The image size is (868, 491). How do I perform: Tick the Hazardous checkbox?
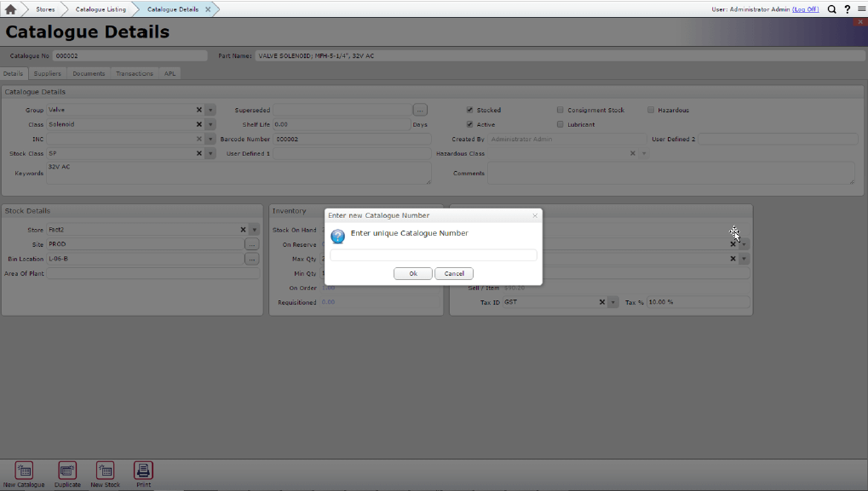[x=651, y=110]
